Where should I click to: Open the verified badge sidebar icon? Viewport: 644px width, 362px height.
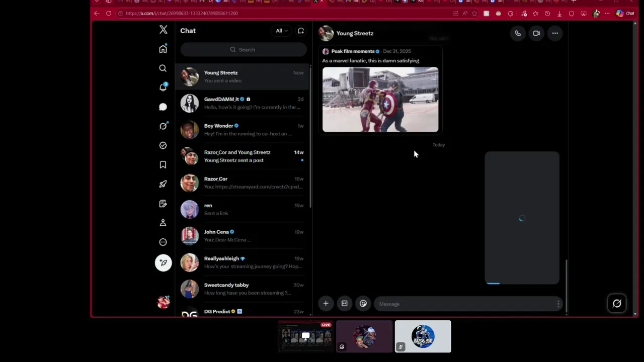[163, 145]
